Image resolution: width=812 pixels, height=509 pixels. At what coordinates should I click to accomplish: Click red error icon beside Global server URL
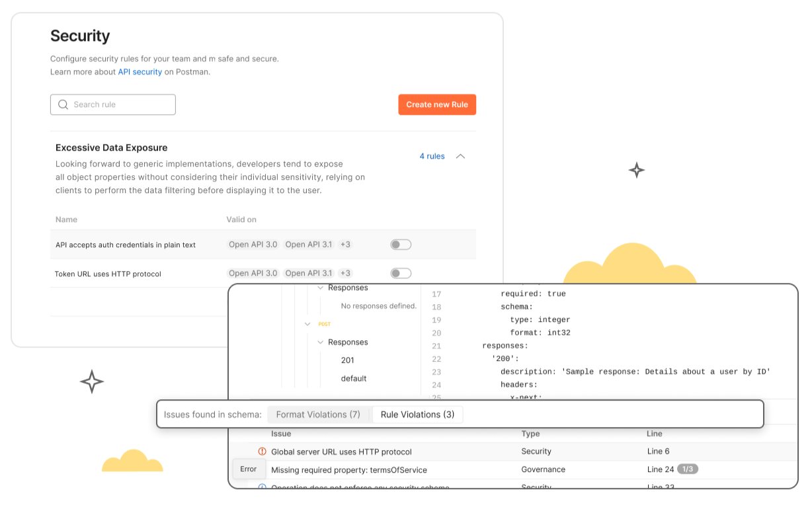coord(262,451)
